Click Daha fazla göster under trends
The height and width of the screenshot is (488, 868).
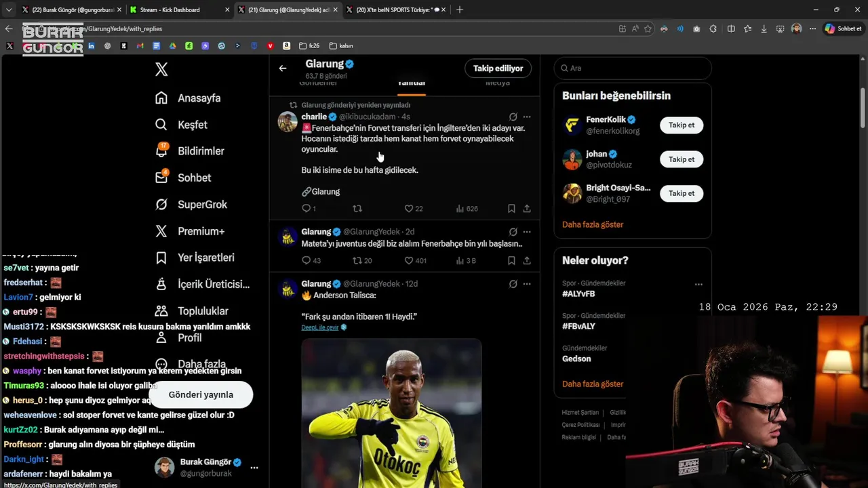(593, 384)
